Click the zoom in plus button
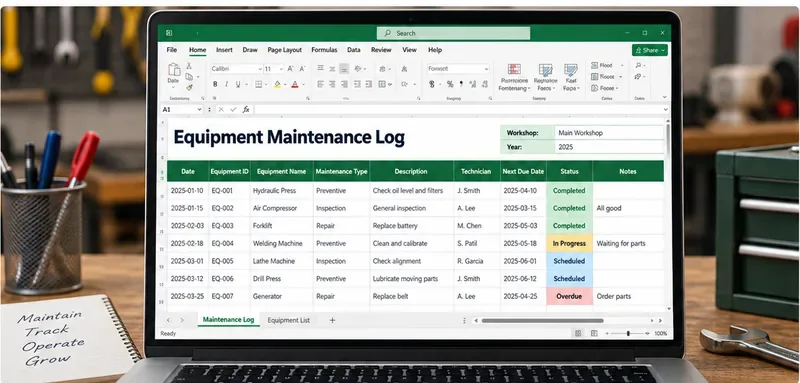The height and width of the screenshot is (383, 800). tap(647, 334)
